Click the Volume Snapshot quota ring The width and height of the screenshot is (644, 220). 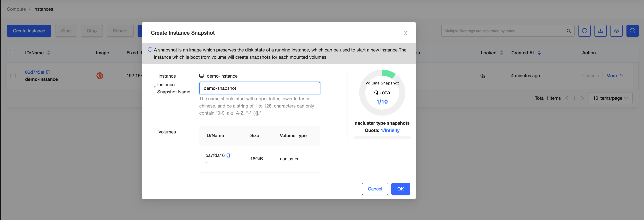click(x=382, y=92)
